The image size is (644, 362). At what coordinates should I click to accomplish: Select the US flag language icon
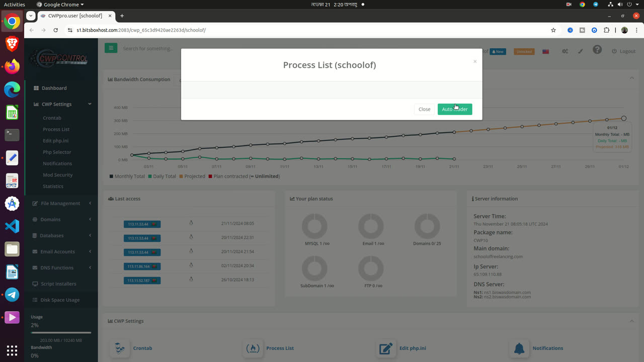click(x=545, y=51)
